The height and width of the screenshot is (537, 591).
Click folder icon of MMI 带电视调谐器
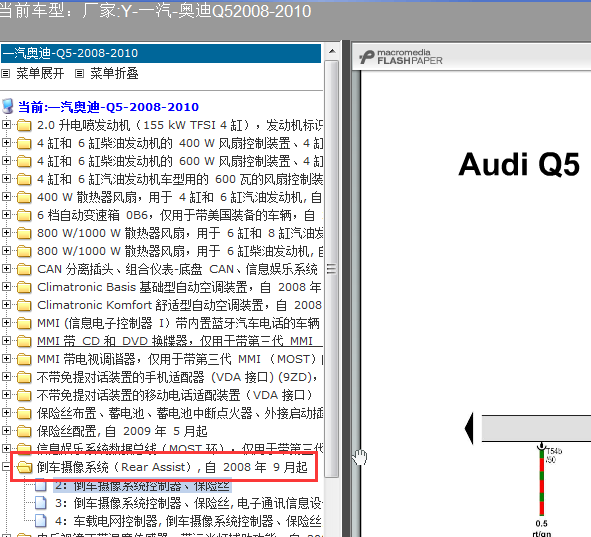point(24,359)
